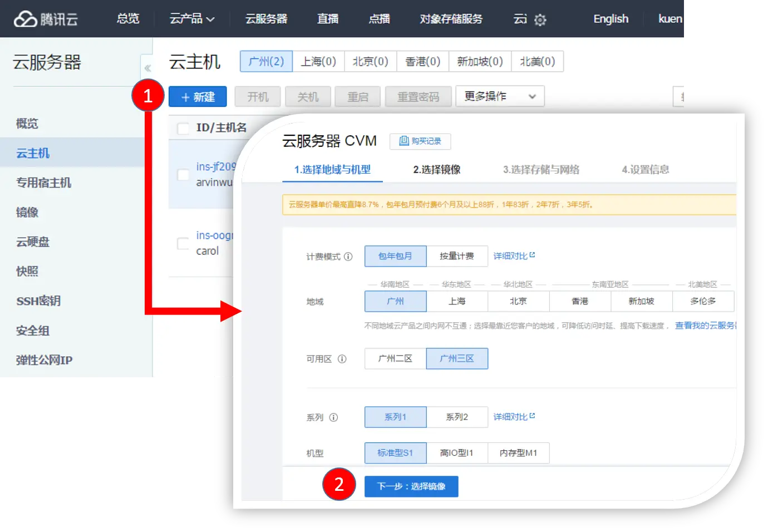Image resolution: width=768 pixels, height=532 pixels.
Task: Open 镜像 in the sidebar
Action: (x=27, y=212)
